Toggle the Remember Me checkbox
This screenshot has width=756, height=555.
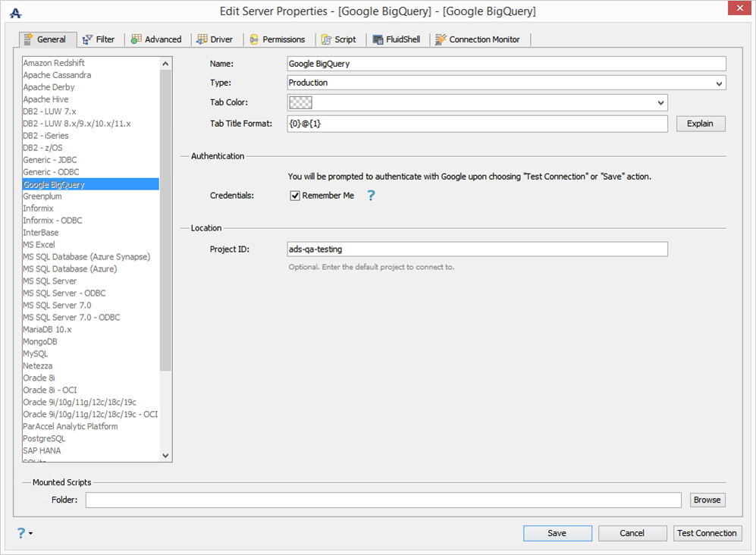[295, 196]
